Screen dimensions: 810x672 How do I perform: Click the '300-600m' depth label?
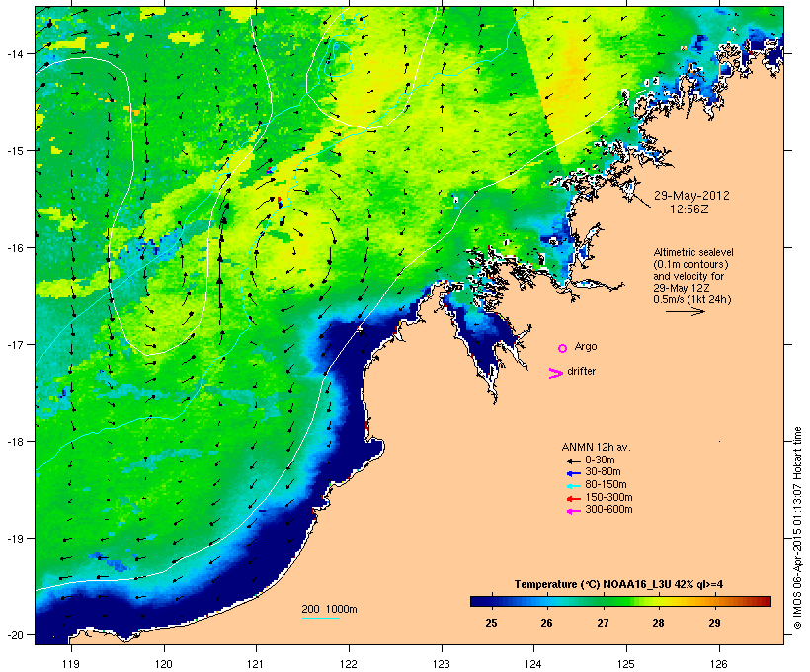[608, 510]
